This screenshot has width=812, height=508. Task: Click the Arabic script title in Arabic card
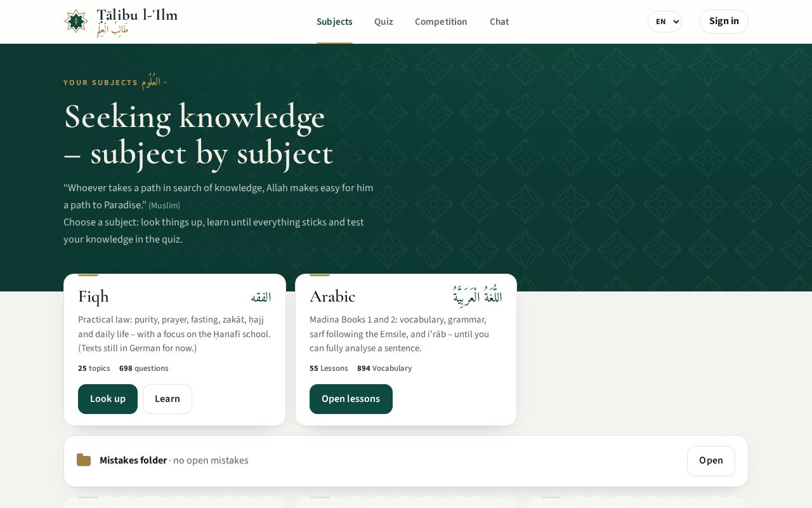coord(477,297)
